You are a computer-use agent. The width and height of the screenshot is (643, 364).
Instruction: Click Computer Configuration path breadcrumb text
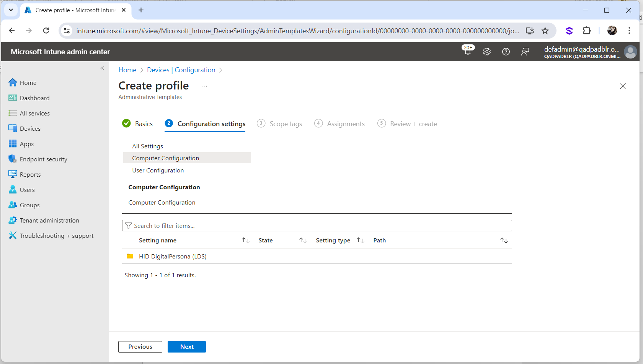162,202
